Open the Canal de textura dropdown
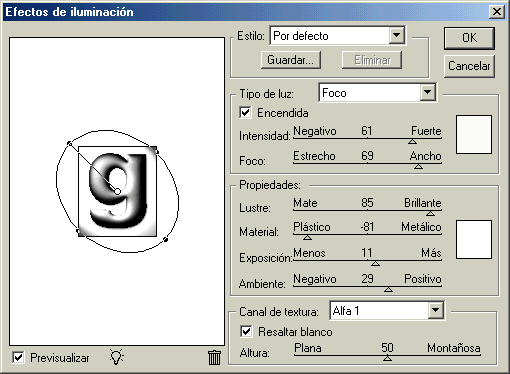The height and width of the screenshot is (374, 510). [x=436, y=311]
